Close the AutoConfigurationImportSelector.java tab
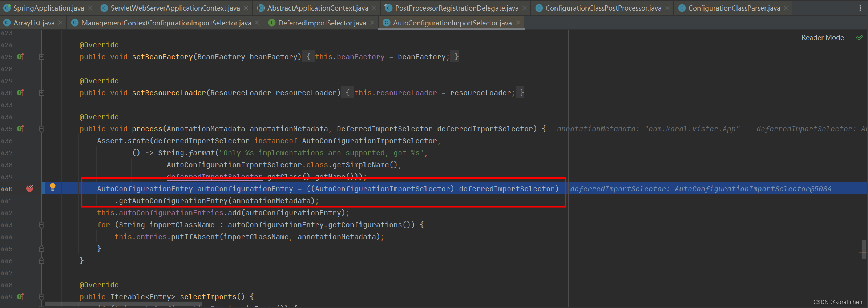Image resolution: width=868 pixels, height=308 pixels. point(518,23)
